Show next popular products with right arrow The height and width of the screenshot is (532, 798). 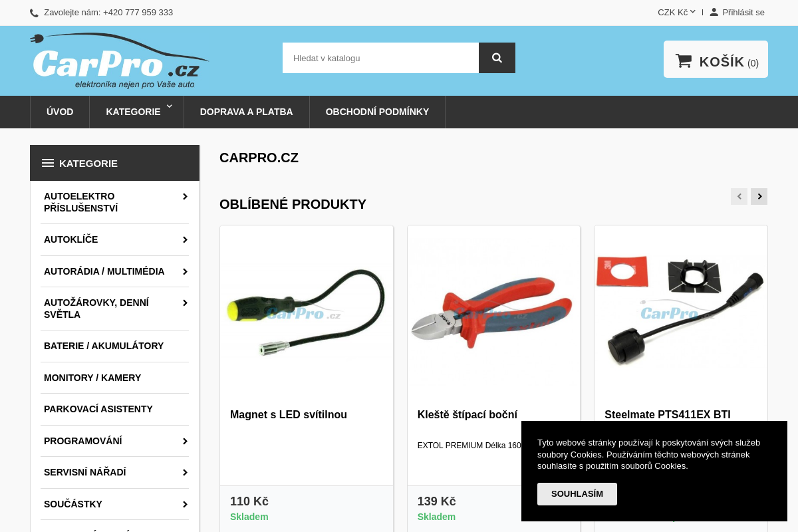tap(759, 196)
